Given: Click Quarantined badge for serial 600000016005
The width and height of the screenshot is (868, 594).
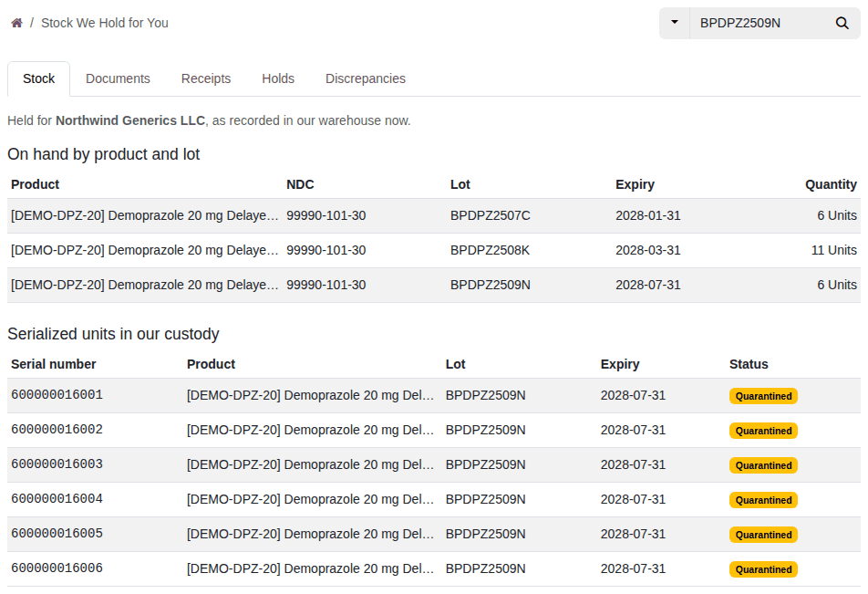Looking at the screenshot, I should 763,535.
